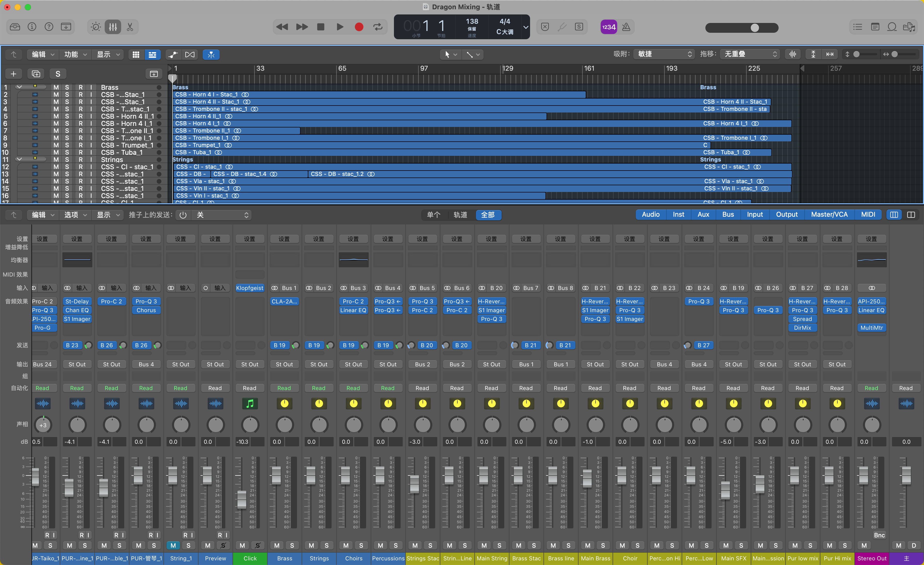924x565 pixels.
Task: Select the Aux channel filter tab
Action: tap(703, 214)
